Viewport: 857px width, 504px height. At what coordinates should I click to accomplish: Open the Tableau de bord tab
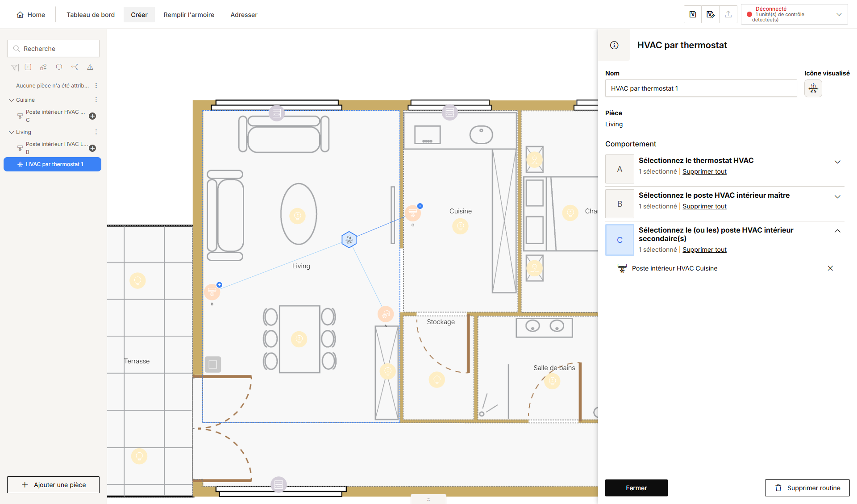click(x=91, y=15)
